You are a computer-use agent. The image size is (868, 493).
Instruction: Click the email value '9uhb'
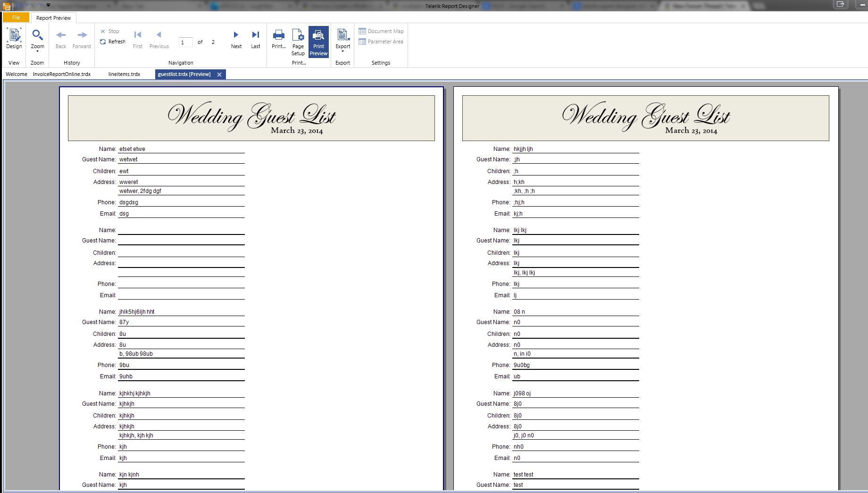click(x=126, y=376)
